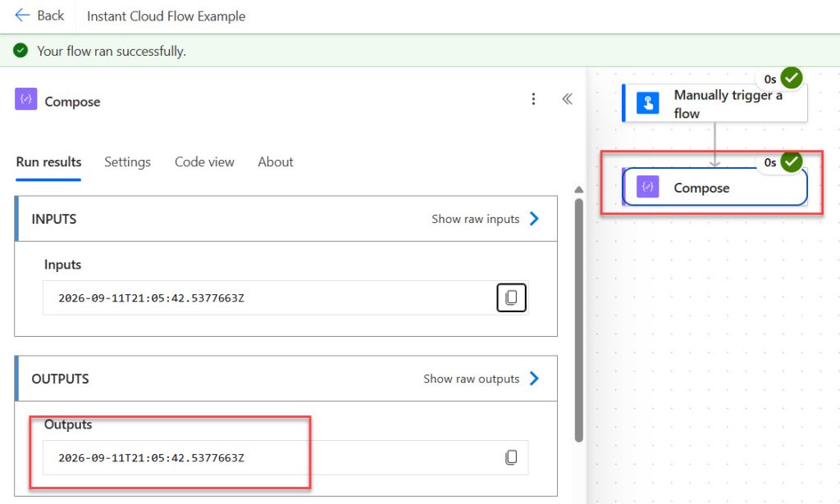This screenshot has height=504, width=840.
Task: Select the Manually trigger a flow node
Action: point(714,103)
